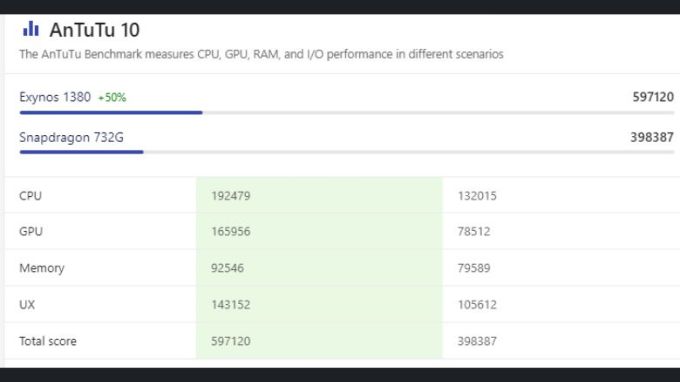Click the Exynos 1380 score bar

click(347, 113)
